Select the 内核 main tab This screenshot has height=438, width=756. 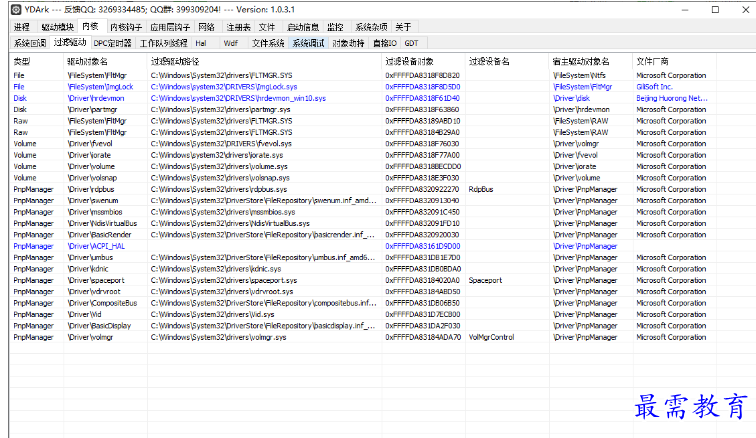pyautogui.click(x=90, y=27)
